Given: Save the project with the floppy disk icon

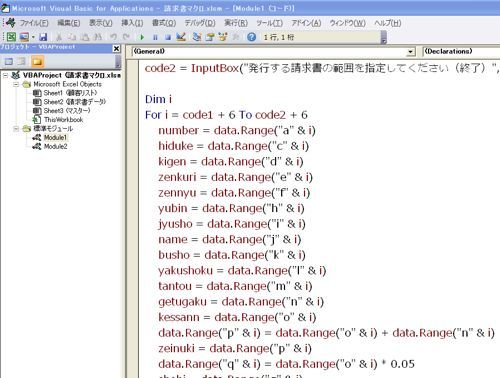Looking at the screenshot, I should point(43,37).
